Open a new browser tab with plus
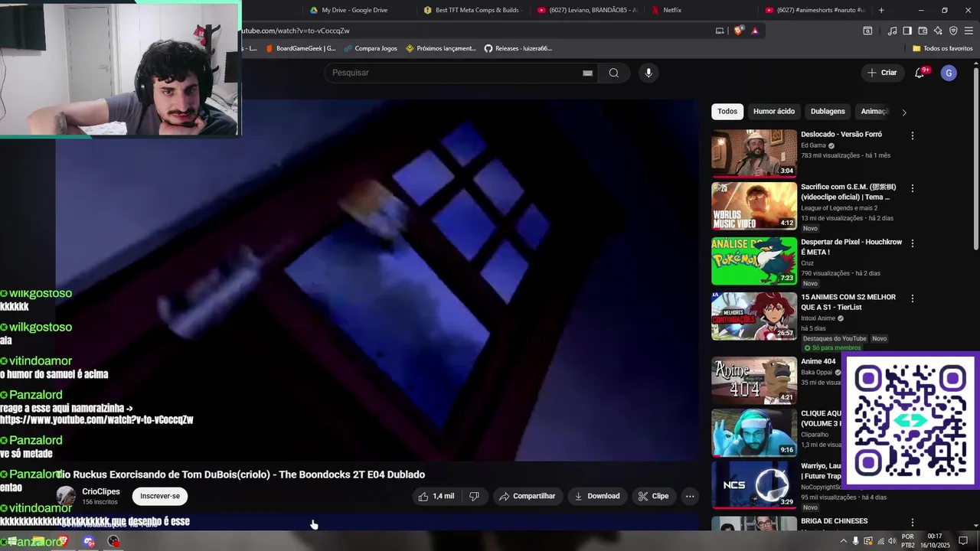980x551 pixels. [881, 10]
